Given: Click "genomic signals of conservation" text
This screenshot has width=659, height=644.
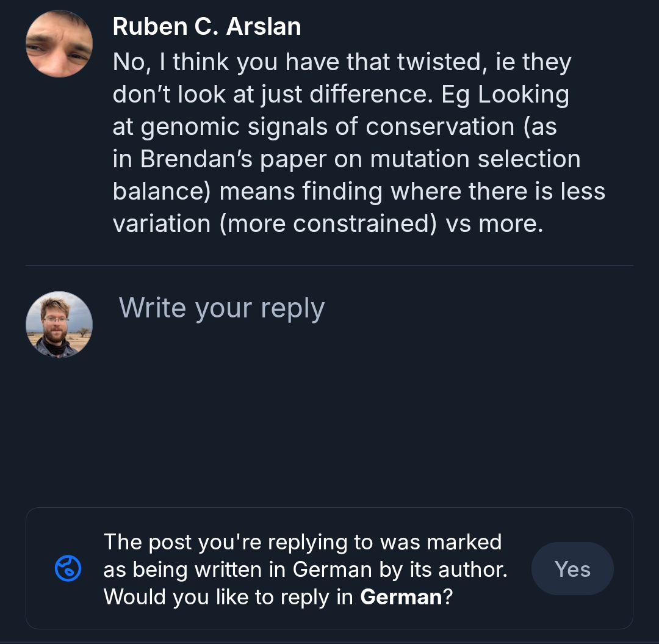Looking at the screenshot, I should [x=328, y=126].
